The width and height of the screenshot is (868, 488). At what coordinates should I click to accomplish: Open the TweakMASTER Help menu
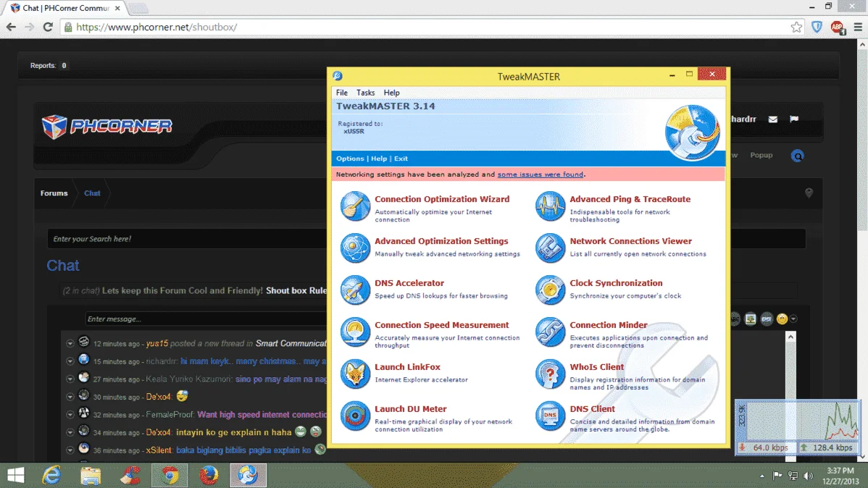[x=391, y=93]
